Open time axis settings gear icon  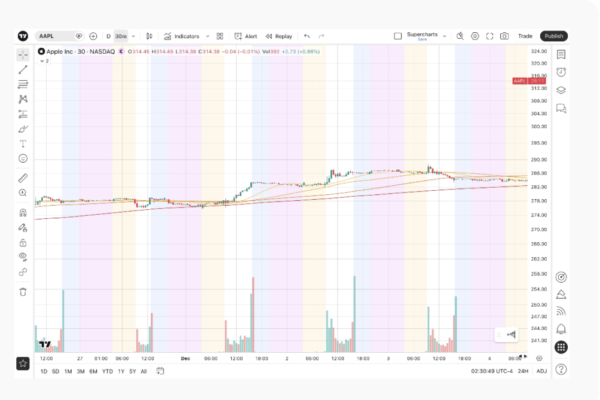pyautogui.click(x=539, y=358)
